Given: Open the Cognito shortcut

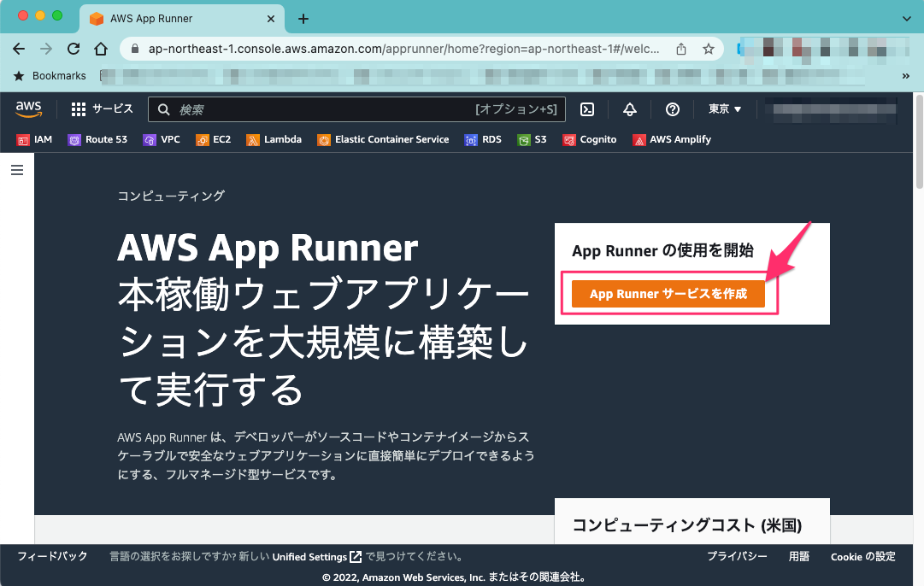Looking at the screenshot, I should click(x=589, y=139).
